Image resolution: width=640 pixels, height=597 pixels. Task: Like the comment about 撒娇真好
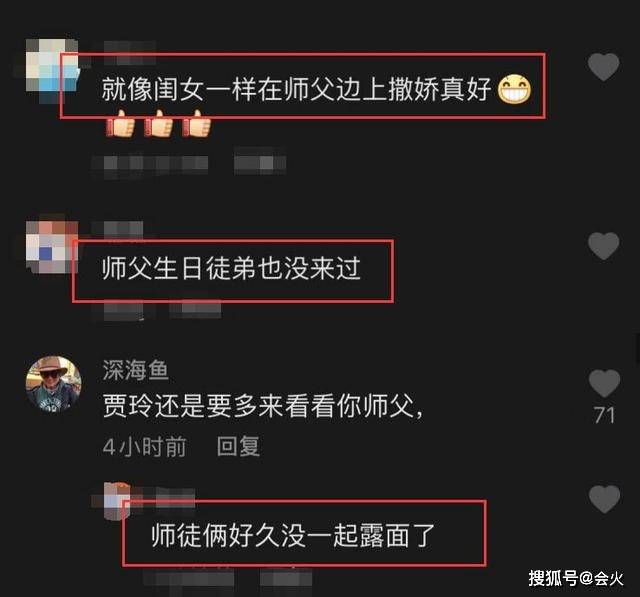pyautogui.click(x=603, y=67)
